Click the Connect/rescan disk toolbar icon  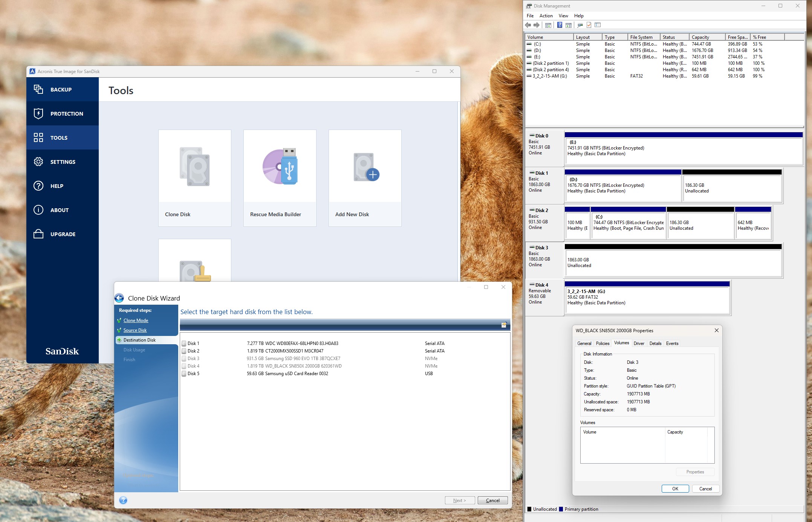(x=580, y=25)
